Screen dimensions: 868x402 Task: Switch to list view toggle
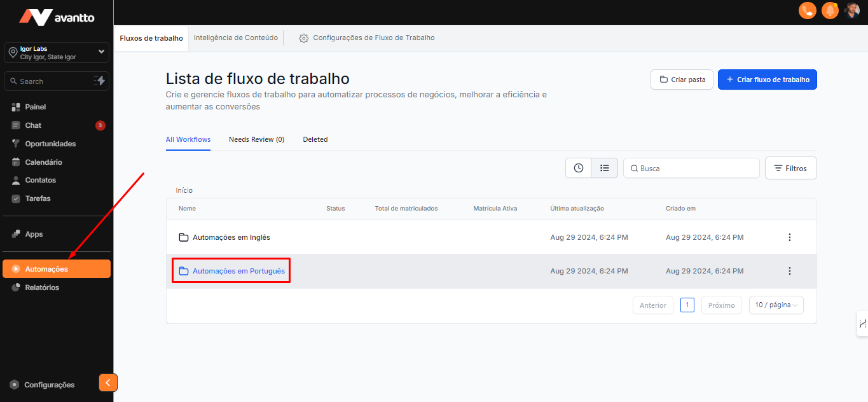(605, 168)
